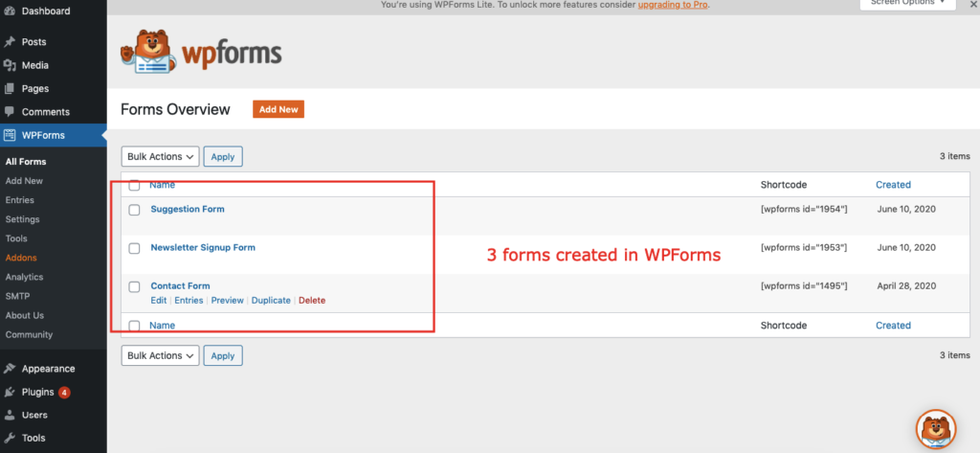The image size is (980, 453).
Task: Click Edit under Contact Form
Action: [x=159, y=301]
